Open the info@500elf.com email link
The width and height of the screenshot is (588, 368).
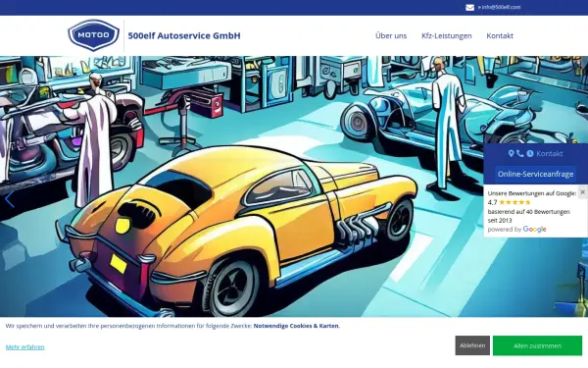click(x=499, y=7)
